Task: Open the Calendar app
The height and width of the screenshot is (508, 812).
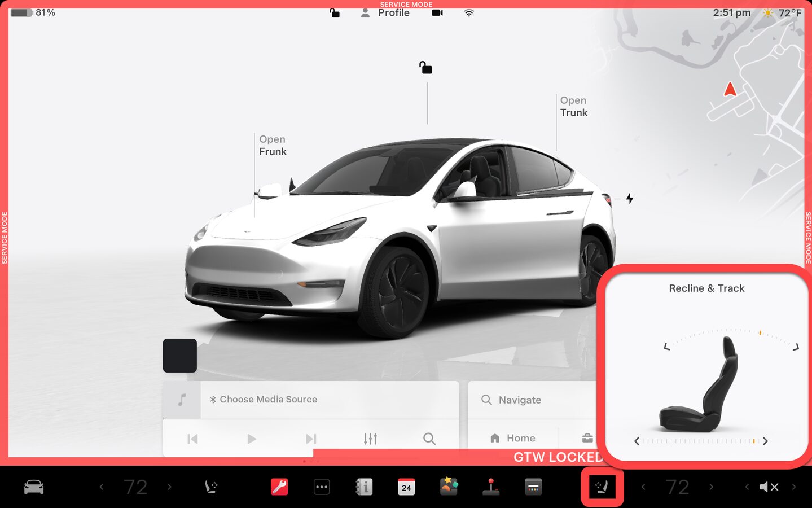Action: (x=406, y=487)
